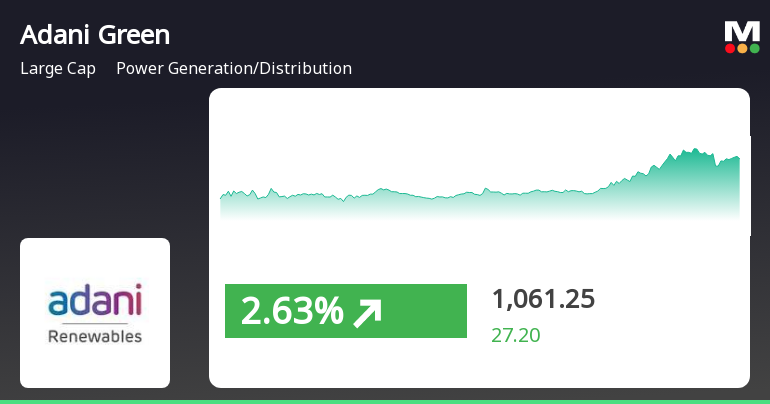This screenshot has height=404, width=770.
Task: Click the orange dot under the M logo
Action: [x=742, y=48]
